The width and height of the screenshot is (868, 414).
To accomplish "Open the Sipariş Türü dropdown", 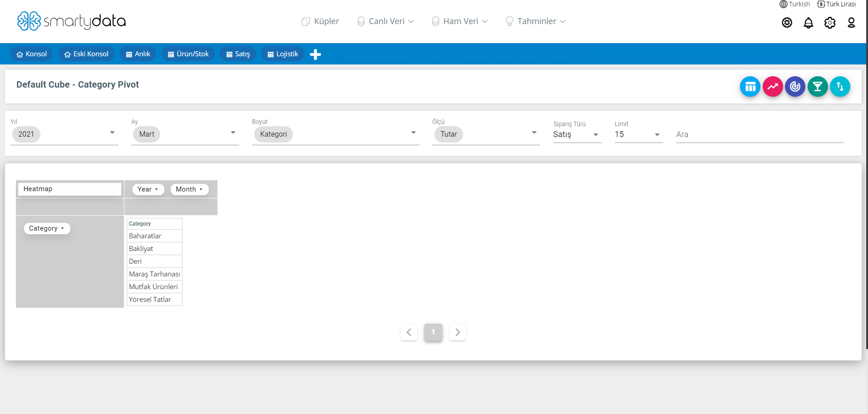I will (x=577, y=134).
